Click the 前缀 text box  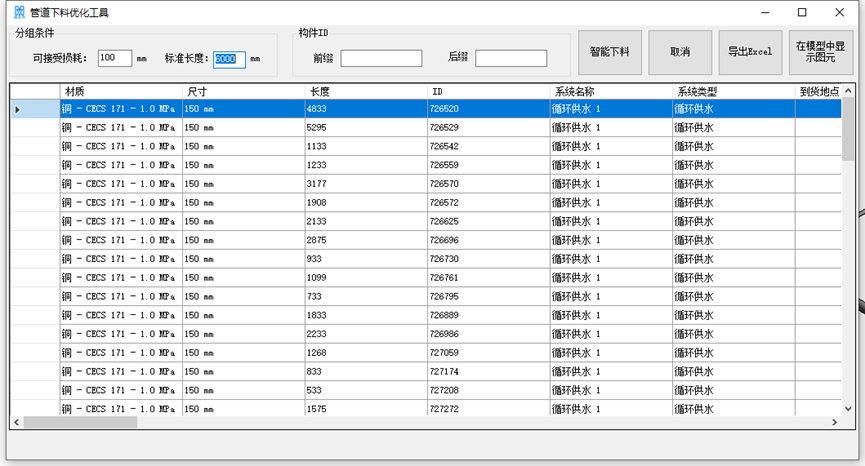click(381, 59)
